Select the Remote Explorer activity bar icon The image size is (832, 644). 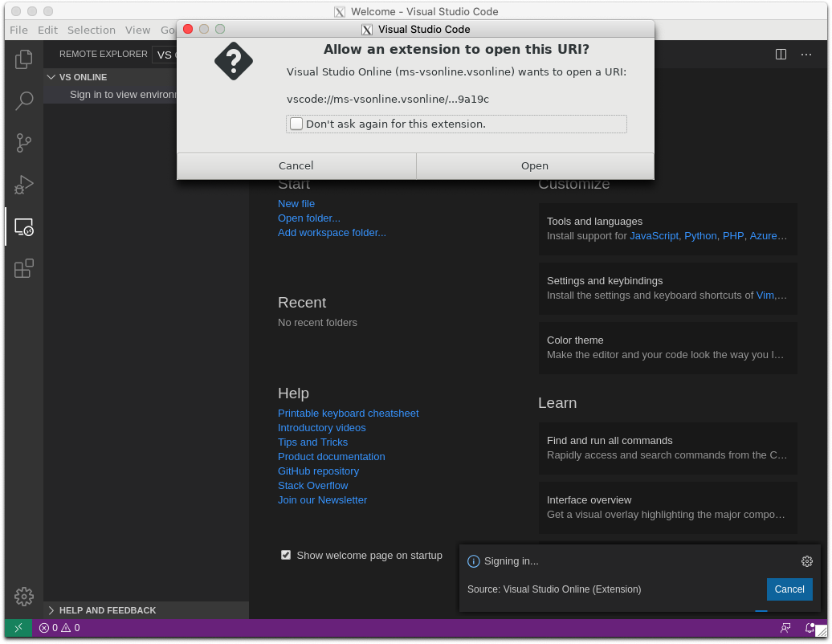[24, 227]
